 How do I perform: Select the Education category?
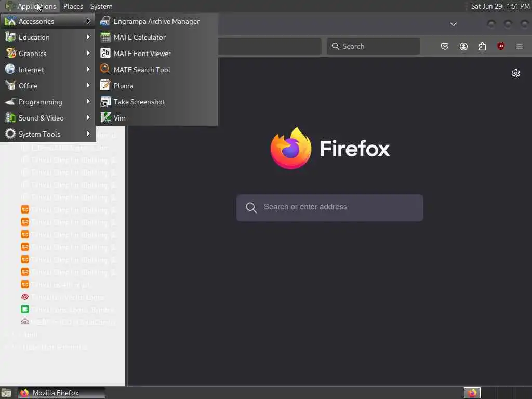[48, 37]
